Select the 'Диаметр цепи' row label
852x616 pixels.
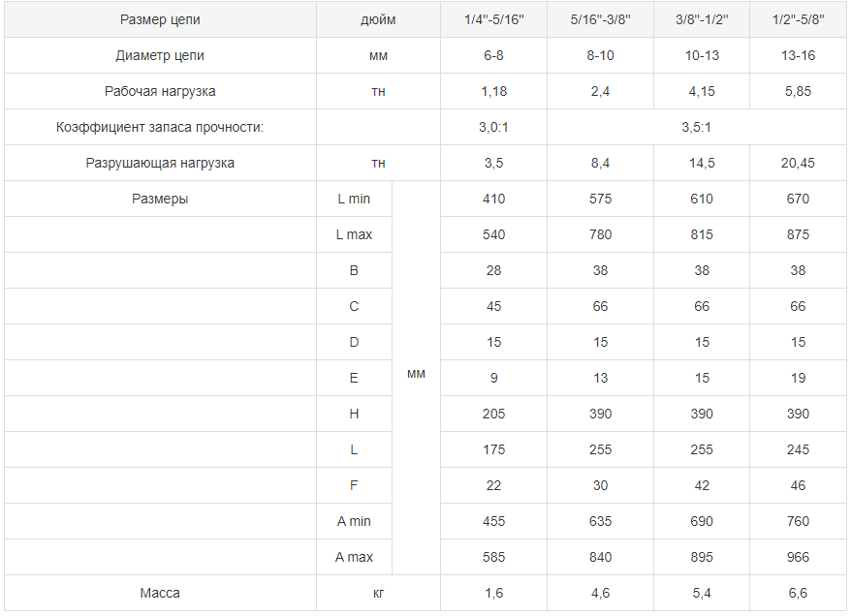(x=160, y=55)
